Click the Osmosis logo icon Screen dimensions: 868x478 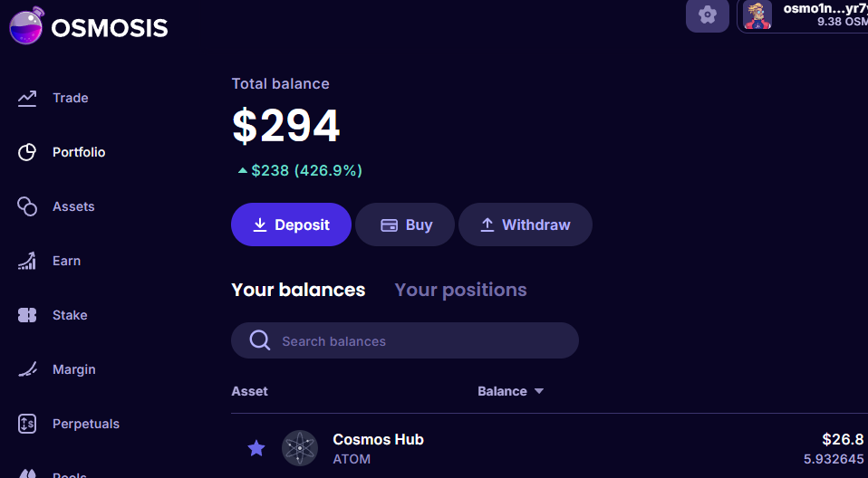point(26,26)
